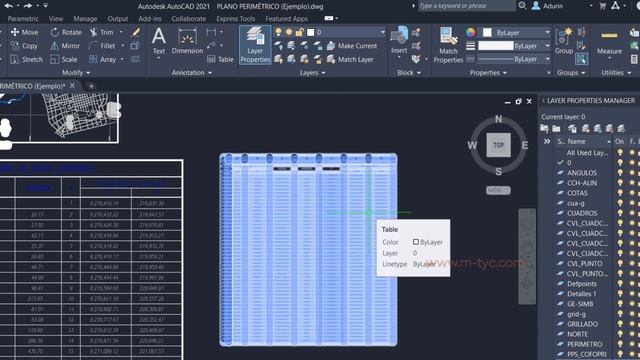640x360 pixels.
Task: Click the keyword search input field
Action: coord(466,6)
